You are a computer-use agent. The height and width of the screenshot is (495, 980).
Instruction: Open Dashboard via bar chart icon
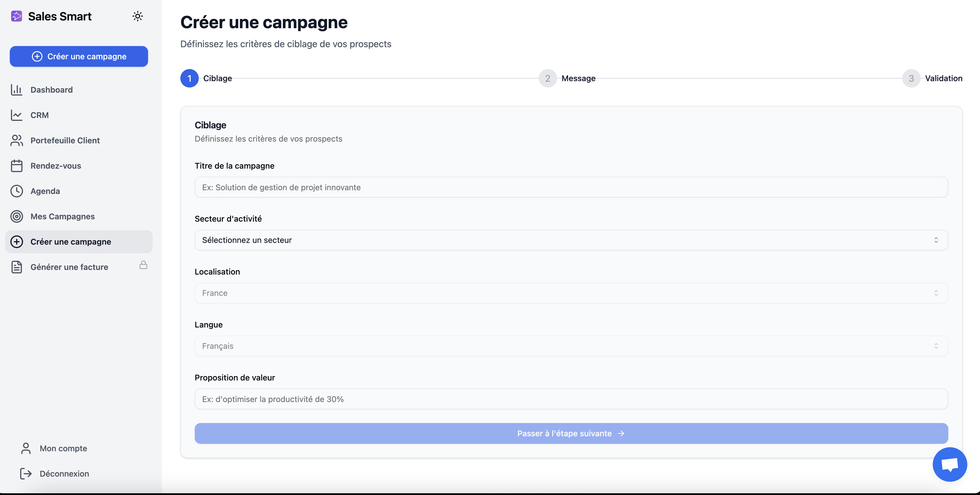16,90
